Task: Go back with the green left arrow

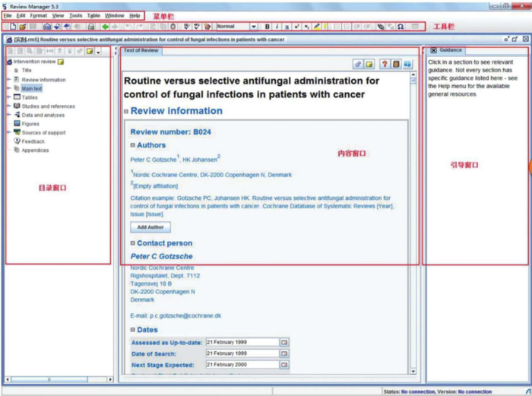Action: 106,27
